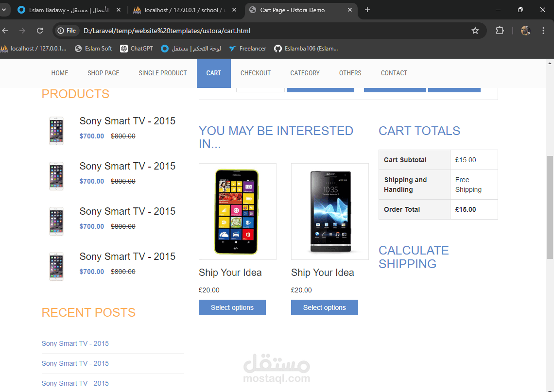Open SHOP PAGE menu item
This screenshot has width=554, height=392.
(x=104, y=73)
